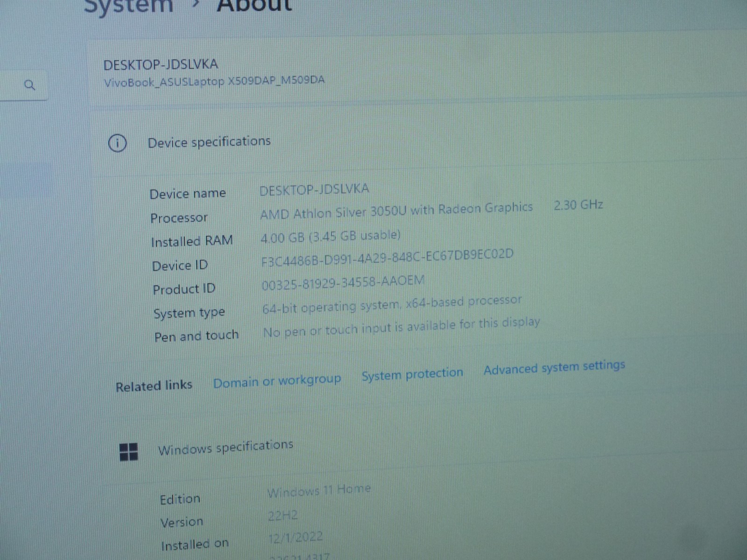
Task: Select Device name value DESKTOP-JDSLVKA
Action: pos(314,189)
